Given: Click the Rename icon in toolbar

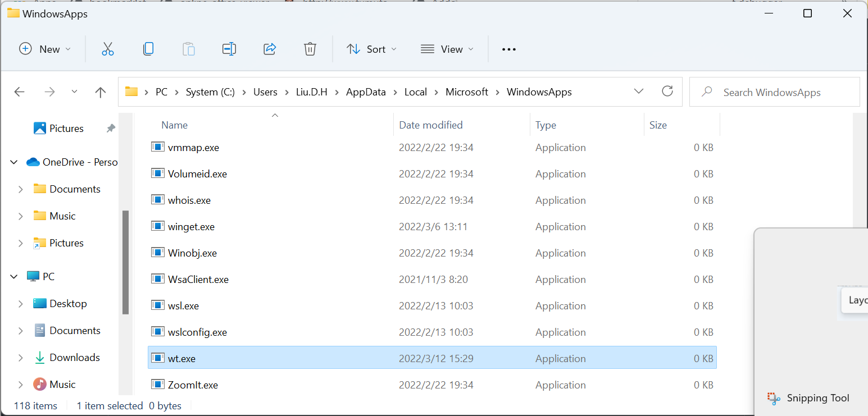Looking at the screenshot, I should (229, 49).
